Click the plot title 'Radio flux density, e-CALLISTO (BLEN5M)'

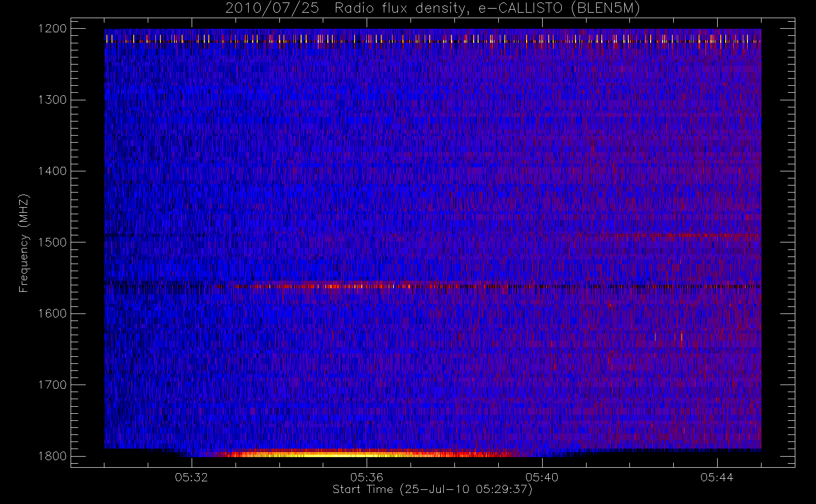click(x=487, y=9)
